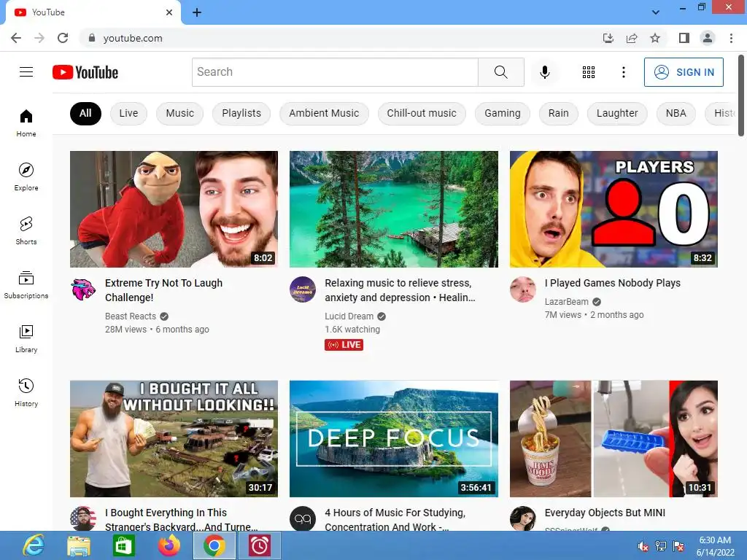Open Lucid Dream channel name link
Image resolution: width=747 pixels, height=560 pixels.
pos(349,316)
